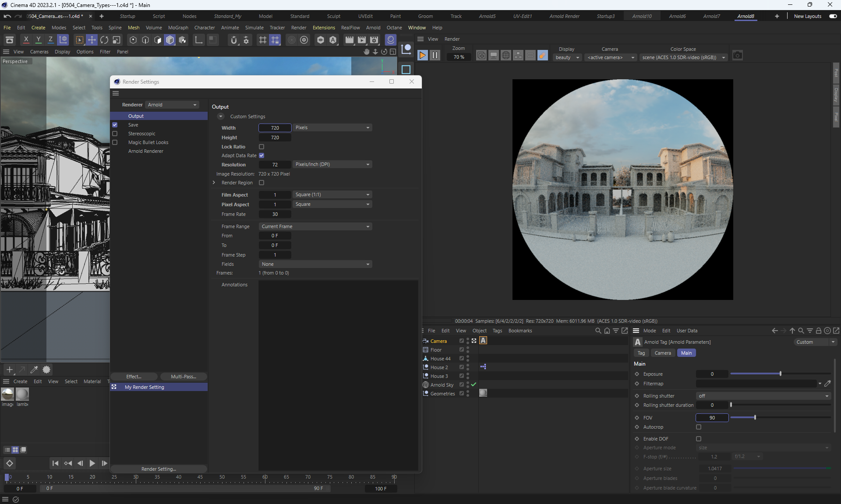Start the Arnold IPR render play button
This screenshot has height=504, width=841.
coord(422,55)
